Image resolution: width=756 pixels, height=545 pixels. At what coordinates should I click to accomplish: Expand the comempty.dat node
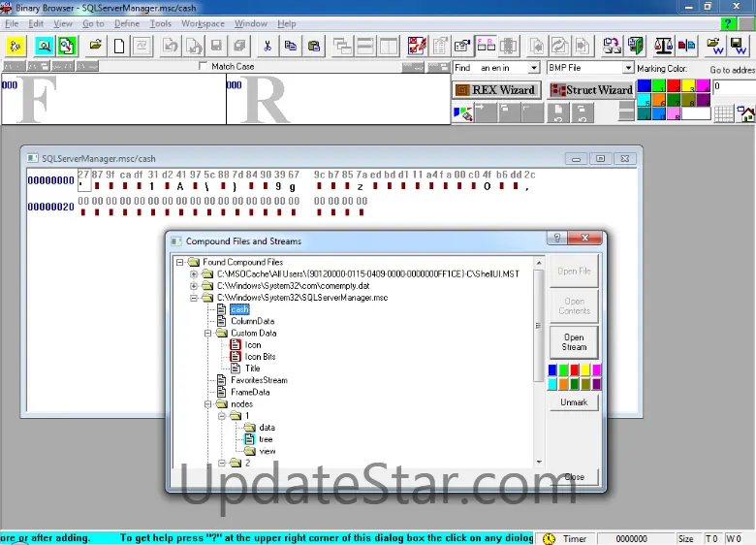point(194,286)
